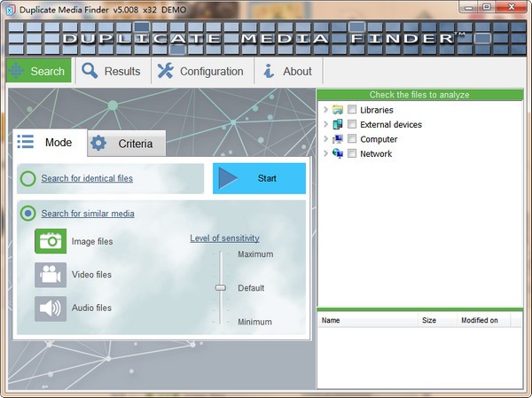Sort by the Name column header
Screen dimensions: 532x398
[368, 320]
